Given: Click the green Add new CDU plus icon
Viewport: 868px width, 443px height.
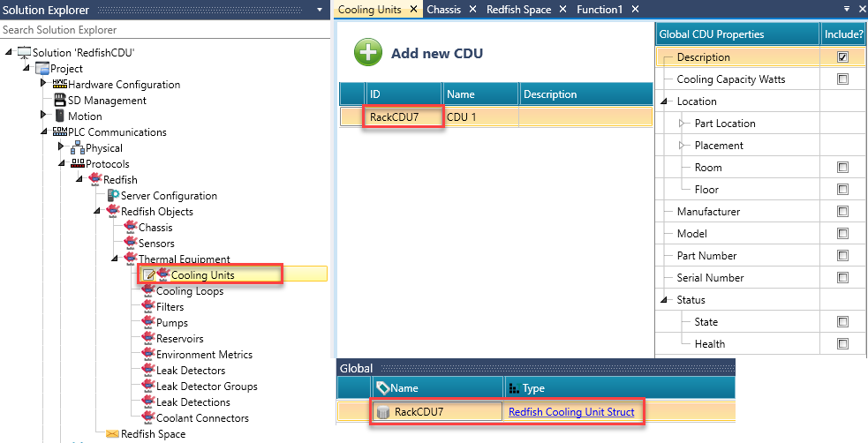Looking at the screenshot, I should (x=368, y=53).
